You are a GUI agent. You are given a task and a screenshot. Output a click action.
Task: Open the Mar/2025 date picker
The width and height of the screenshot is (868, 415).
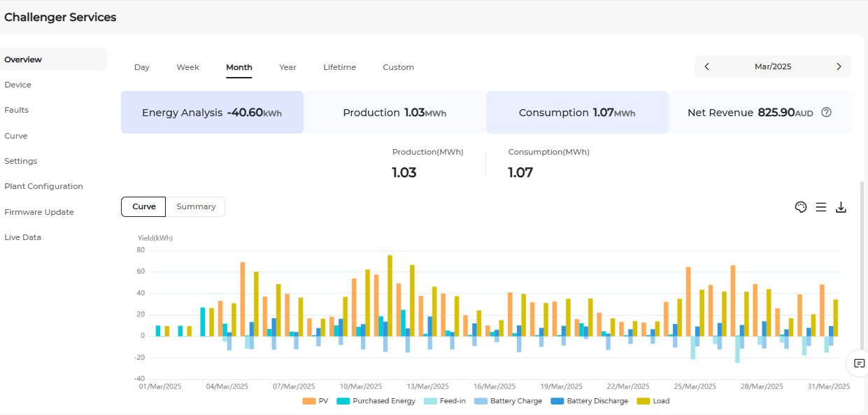click(773, 66)
